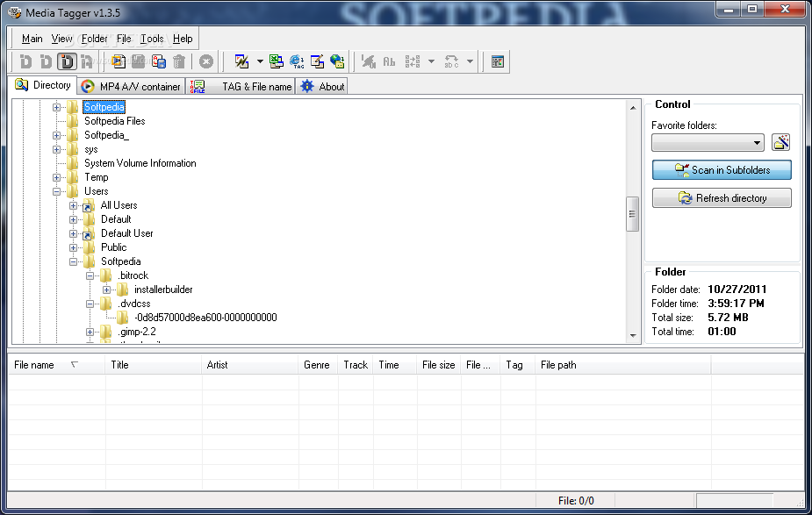This screenshot has width=812, height=515.
Task: Click the directory tree scrollbar thumb
Action: click(632, 214)
